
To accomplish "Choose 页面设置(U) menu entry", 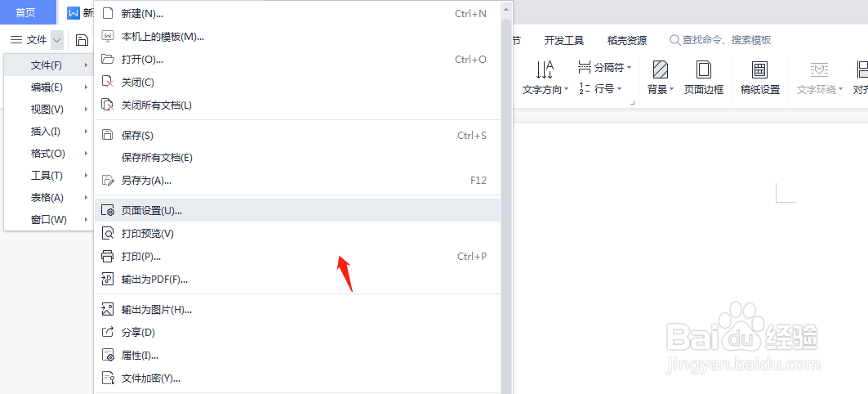I will (x=298, y=211).
